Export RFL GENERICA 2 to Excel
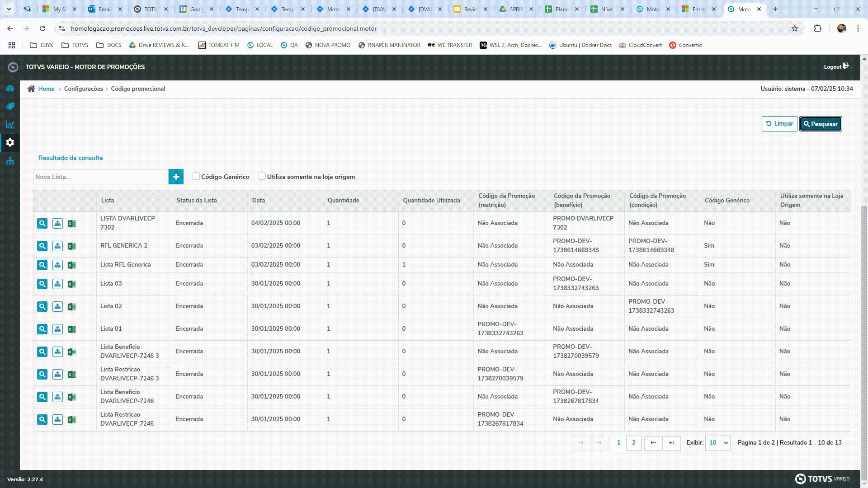 click(72, 246)
